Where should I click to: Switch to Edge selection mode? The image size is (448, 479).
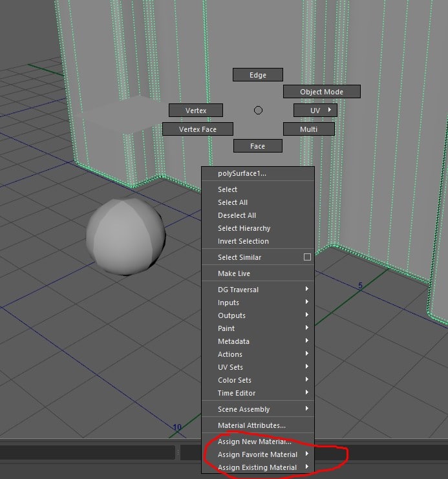pyautogui.click(x=257, y=75)
